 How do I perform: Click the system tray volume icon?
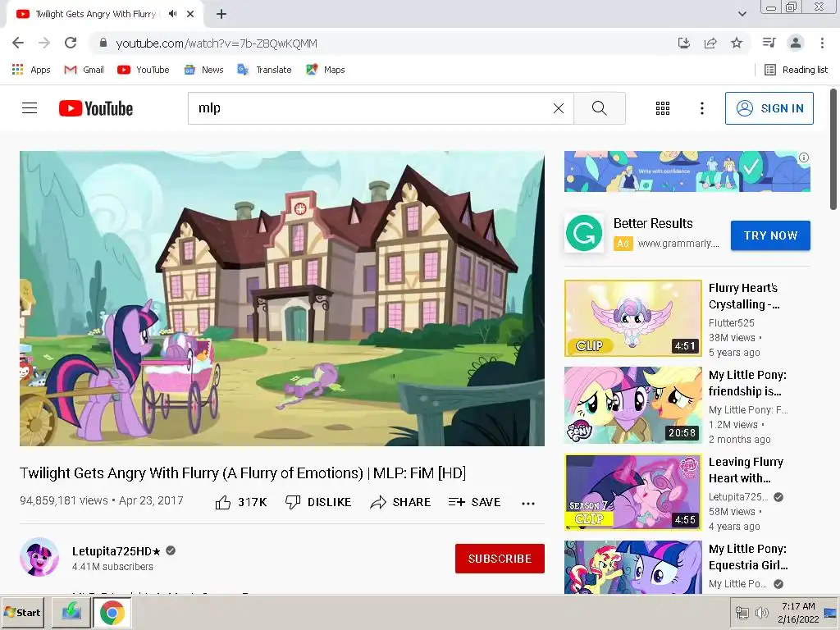point(761,613)
